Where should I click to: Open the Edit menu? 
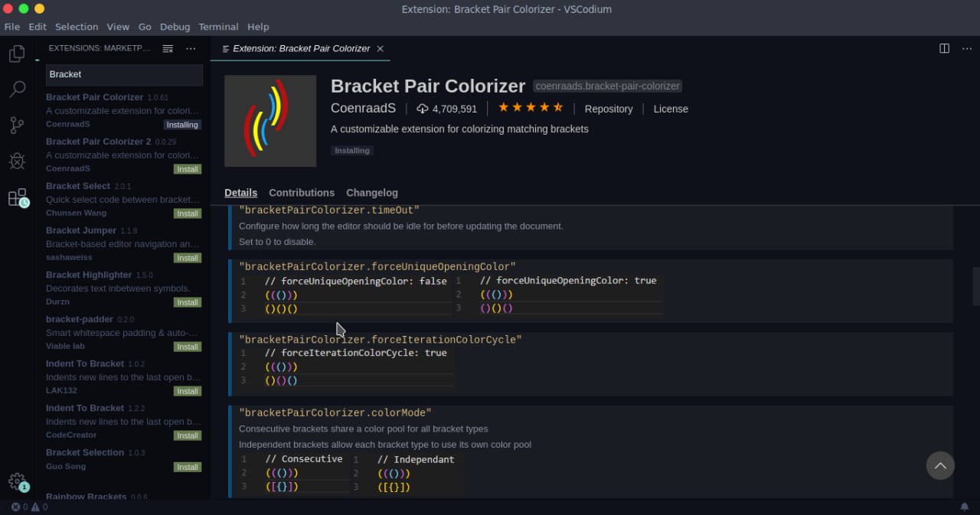[38, 26]
